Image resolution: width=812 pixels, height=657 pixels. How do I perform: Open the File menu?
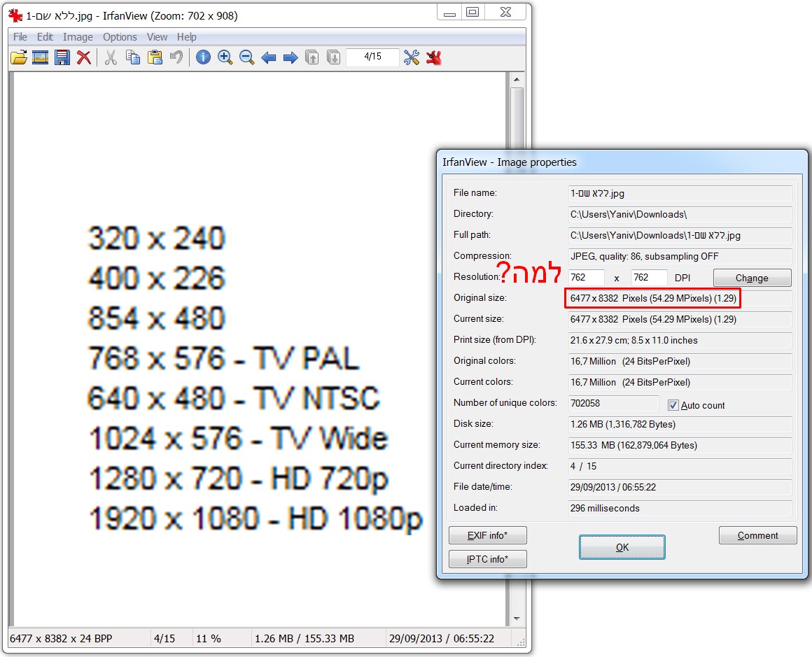click(x=20, y=37)
